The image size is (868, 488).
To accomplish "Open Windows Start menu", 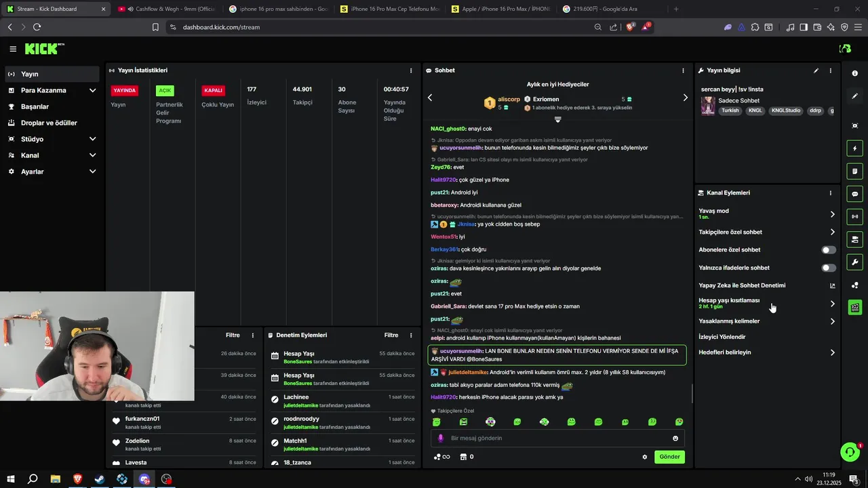I will (11, 479).
